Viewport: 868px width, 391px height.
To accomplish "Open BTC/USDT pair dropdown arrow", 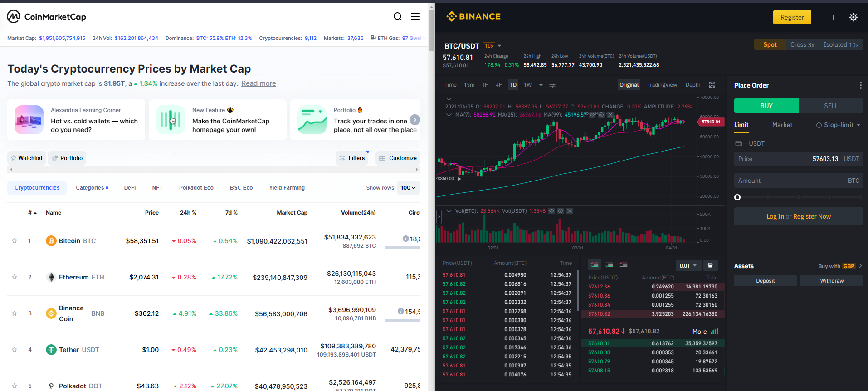I will point(499,46).
